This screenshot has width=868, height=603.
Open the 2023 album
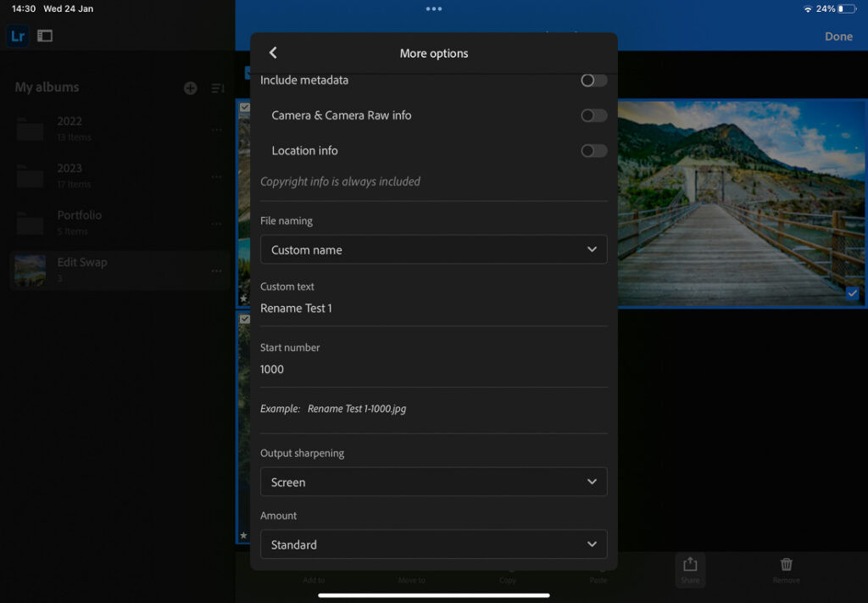[119, 176]
